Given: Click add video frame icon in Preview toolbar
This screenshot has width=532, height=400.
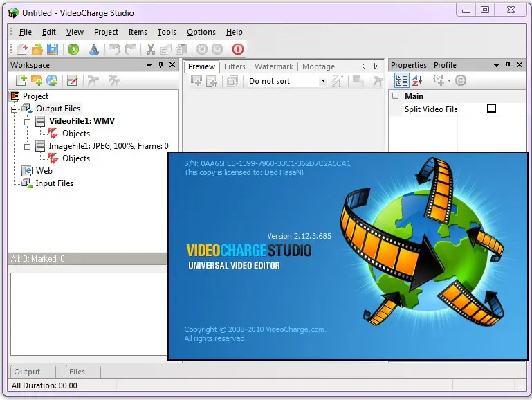Looking at the screenshot, I should [x=196, y=81].
